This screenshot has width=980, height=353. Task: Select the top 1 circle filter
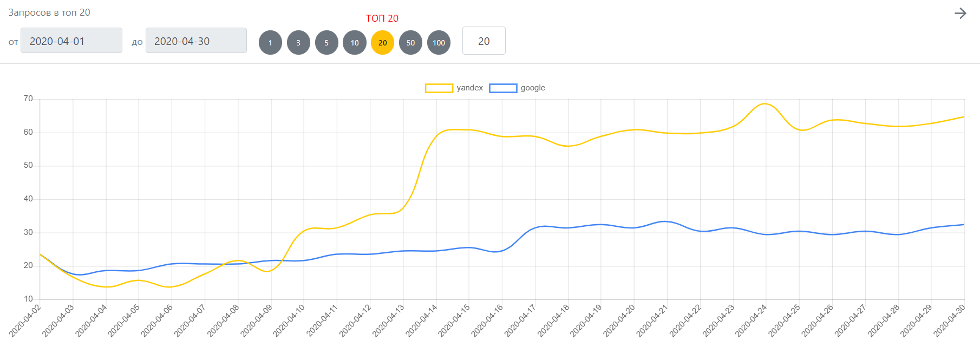tap(270, 43)
